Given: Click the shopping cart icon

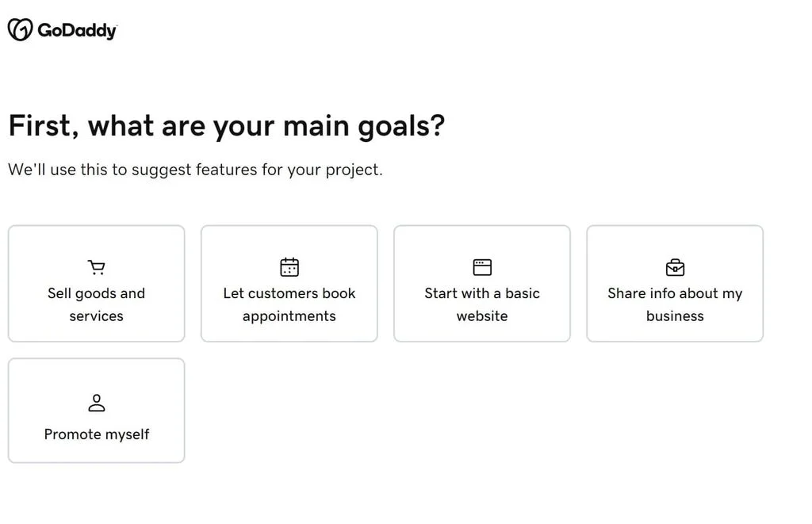Looking at the screenshot, I should point(96,266).
